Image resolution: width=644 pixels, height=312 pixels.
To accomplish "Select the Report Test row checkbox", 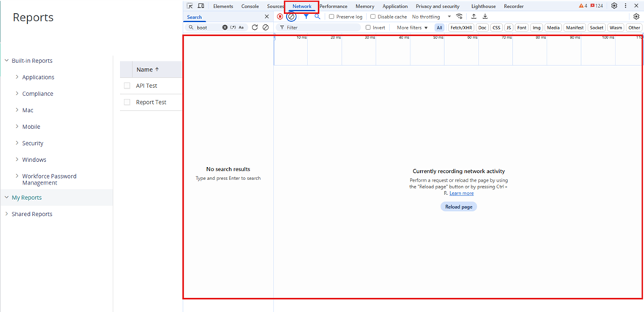I will 127,102.
